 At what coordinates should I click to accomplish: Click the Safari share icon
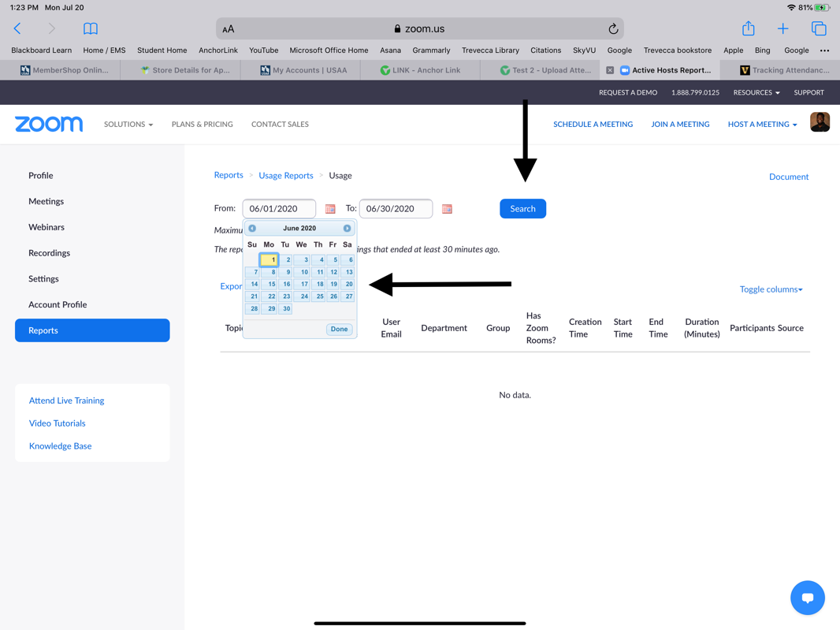tap(748, 29)
